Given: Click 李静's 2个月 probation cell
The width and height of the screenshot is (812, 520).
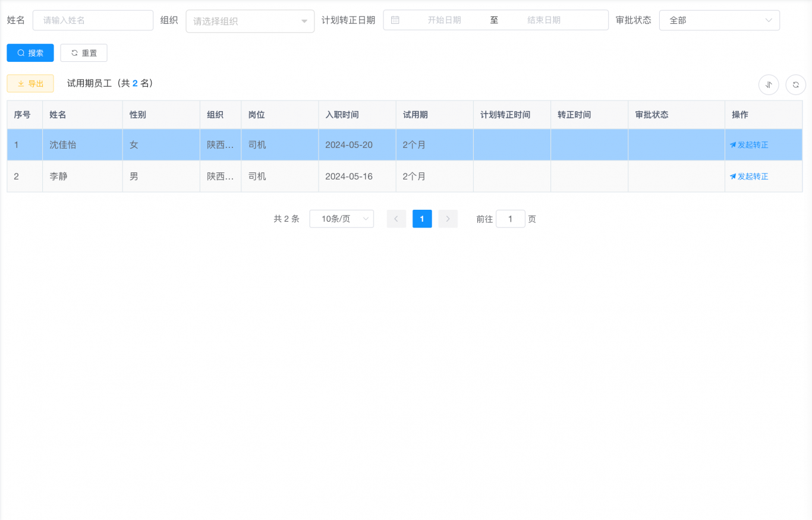Looking at the screenshot, I should (x=435, y=177).
